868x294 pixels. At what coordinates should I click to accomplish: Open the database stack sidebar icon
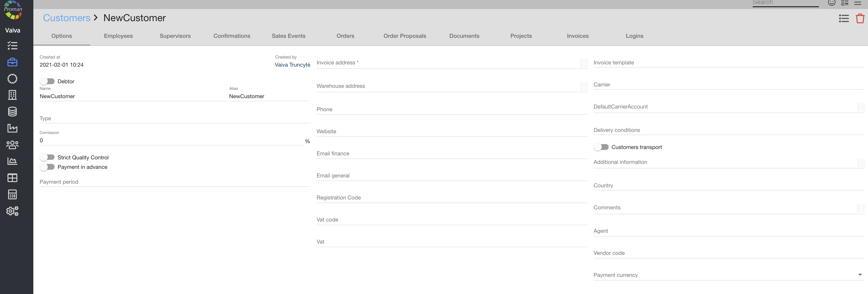tap(12, 111)
